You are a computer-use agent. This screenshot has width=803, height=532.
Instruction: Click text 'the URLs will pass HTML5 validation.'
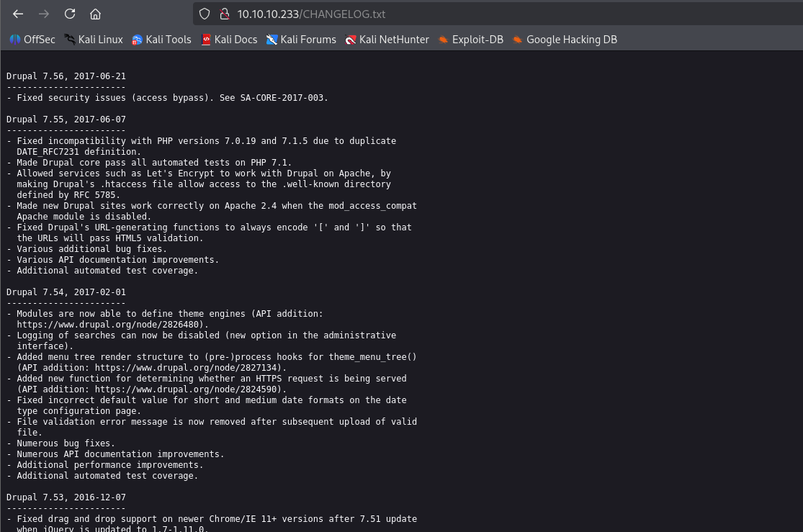point(109,238)
